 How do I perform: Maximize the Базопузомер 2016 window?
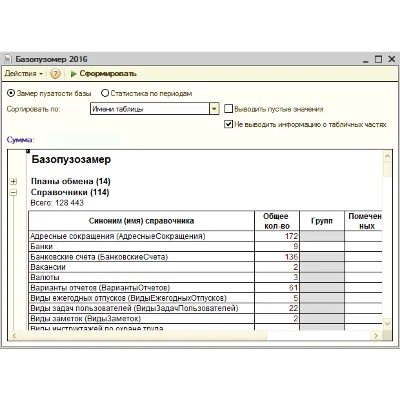point(378,59)
